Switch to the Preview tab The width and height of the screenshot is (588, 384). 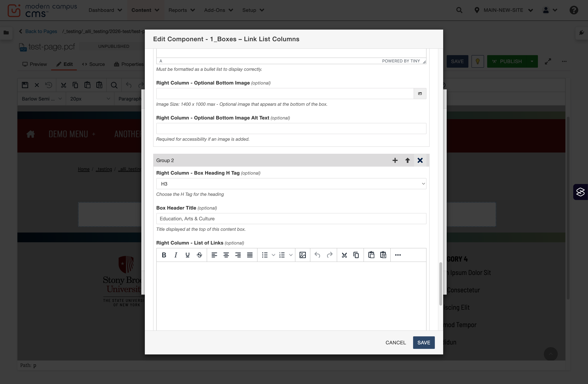(35, 64)
